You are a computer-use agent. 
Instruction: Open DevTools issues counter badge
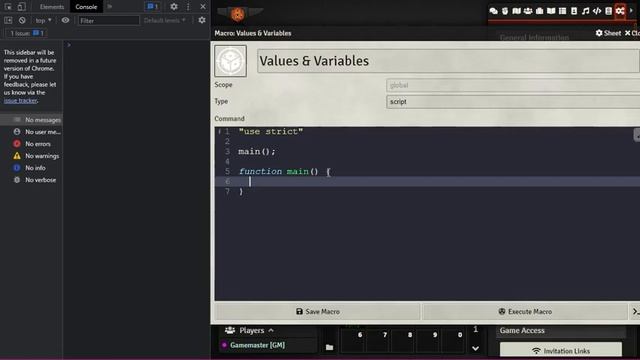[x=153, y=7]
